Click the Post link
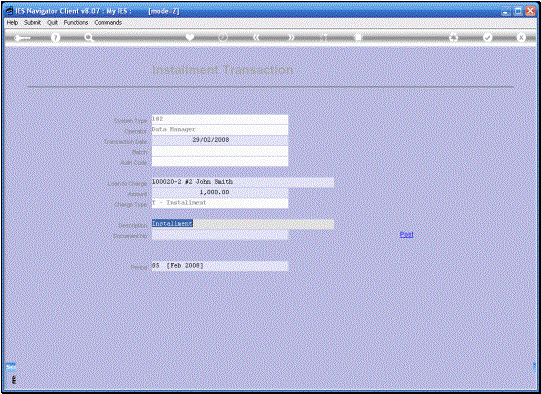Image resolution: width=541 pixels, height=394 pixels. [406, 234]
